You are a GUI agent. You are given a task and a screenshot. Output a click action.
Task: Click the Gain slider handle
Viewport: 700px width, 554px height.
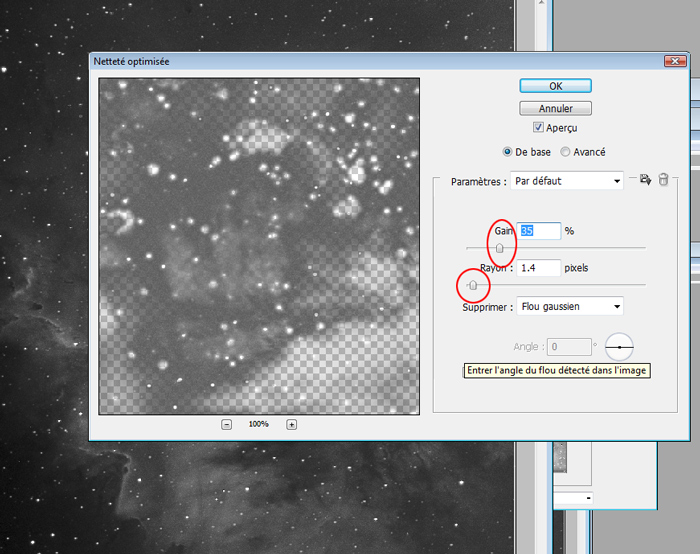tap(500, 248)
